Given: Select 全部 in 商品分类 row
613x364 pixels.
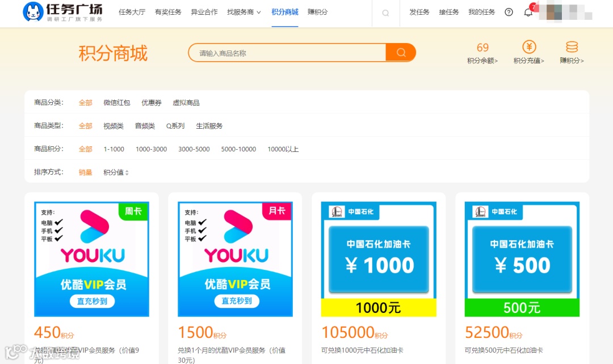Looking at the screenshot, I should (x=85, y=103).
